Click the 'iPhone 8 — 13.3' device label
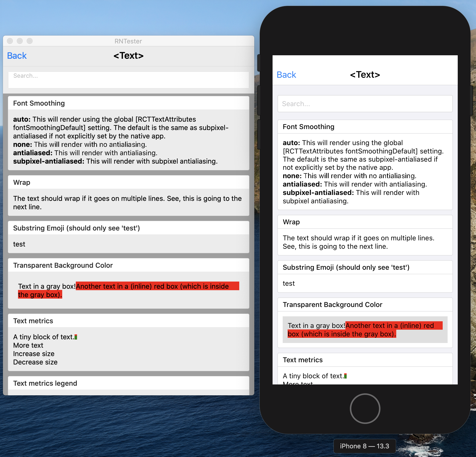Image resolution: width=476 pixels, height=457 pixels. tap(364, 446)
